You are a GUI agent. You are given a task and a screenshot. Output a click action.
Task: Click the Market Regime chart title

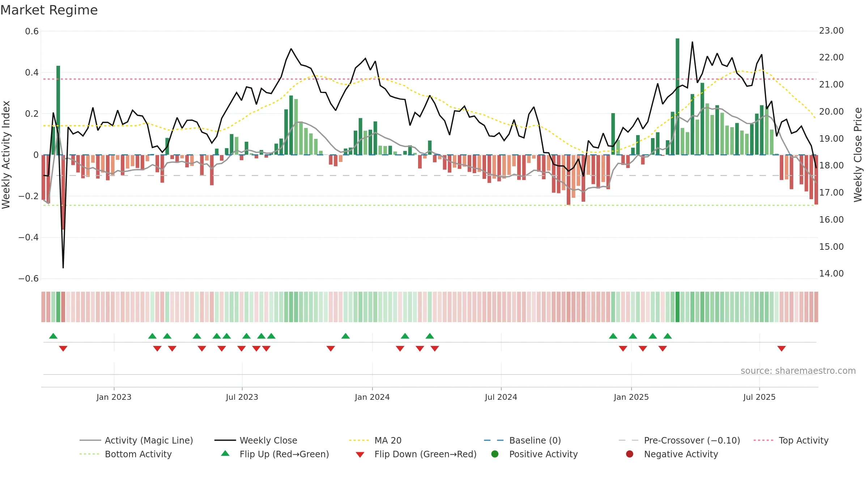coord(49,10)
